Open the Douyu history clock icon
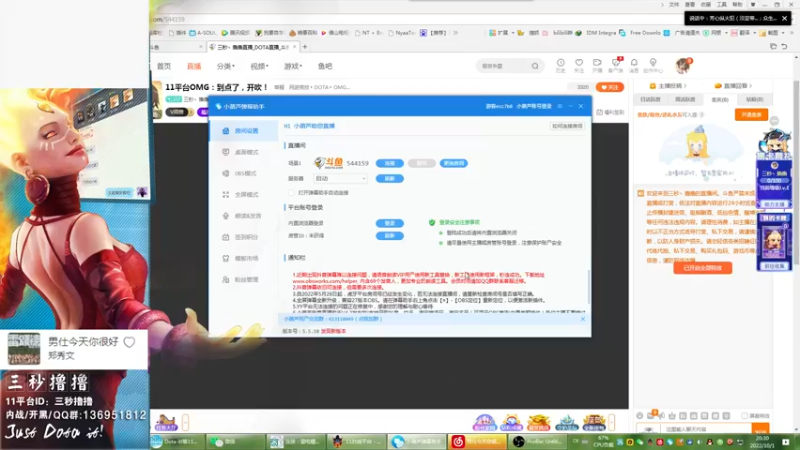This screenshot has height=450, width=800. coord(560,65)
